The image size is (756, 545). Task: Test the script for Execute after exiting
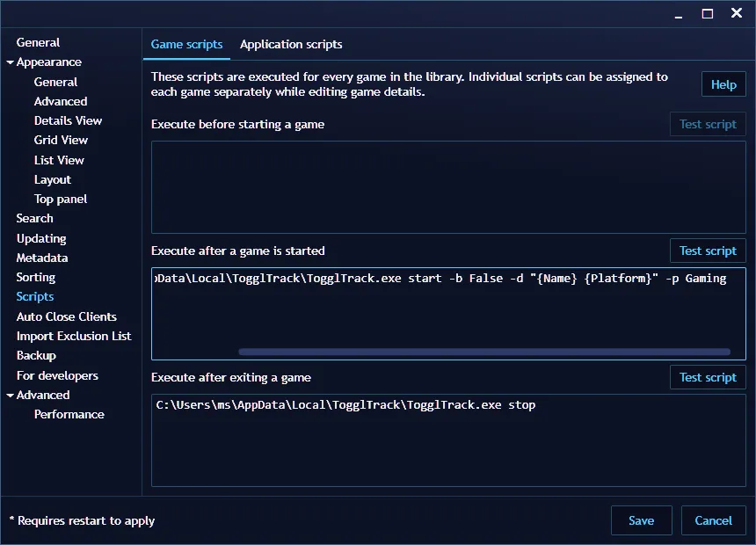[708, 377]
